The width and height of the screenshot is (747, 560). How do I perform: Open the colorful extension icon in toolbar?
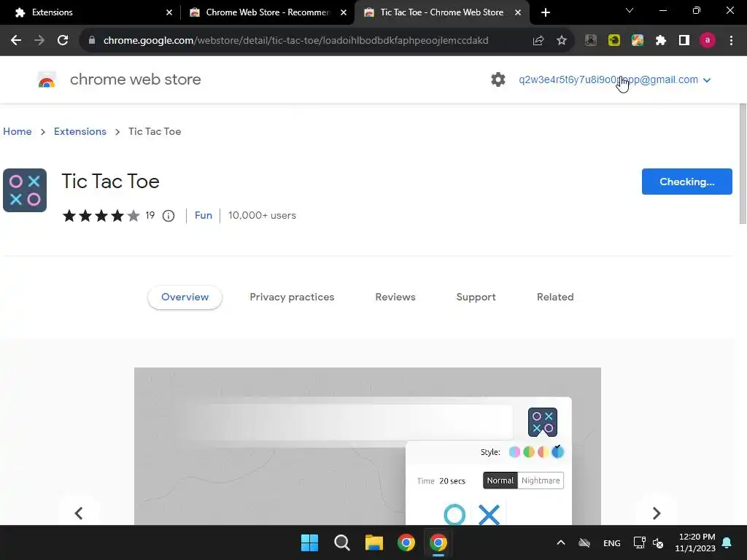(x=638, y=41)
